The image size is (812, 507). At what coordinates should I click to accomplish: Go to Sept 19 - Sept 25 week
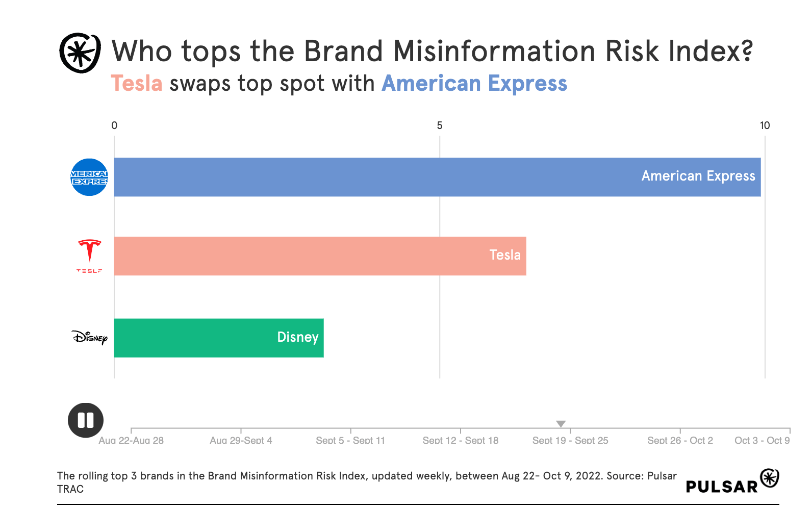(x=570, y=440)
